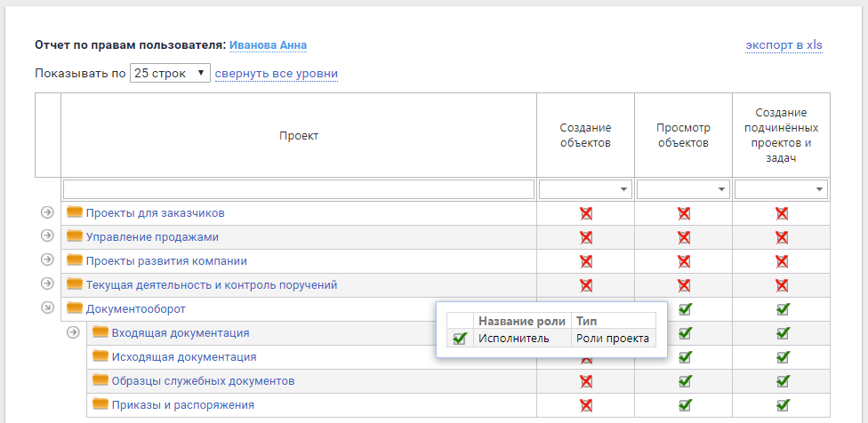Open the Текущая деятельность и контроль поручений project
This screenshot has height=423, width=868.
(x=211, y=285)
